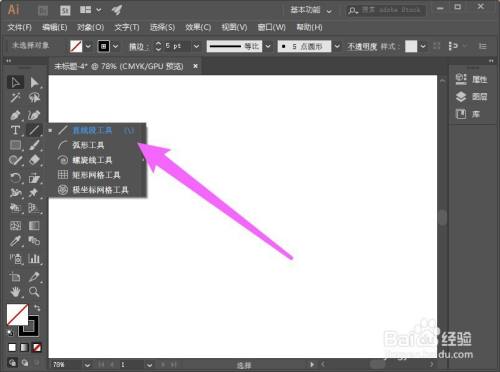Open the 编辑(E) menu
500x372 pixels.
(x=55, y=27)
